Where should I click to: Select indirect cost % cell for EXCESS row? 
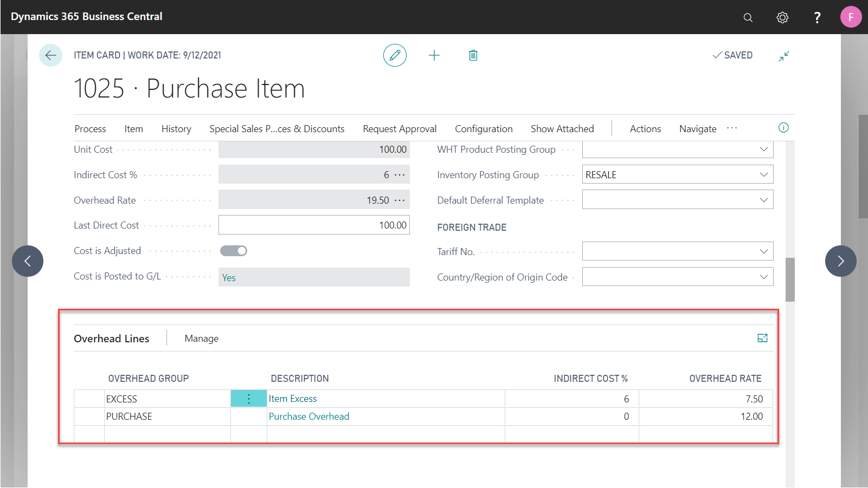pos(572,399)
